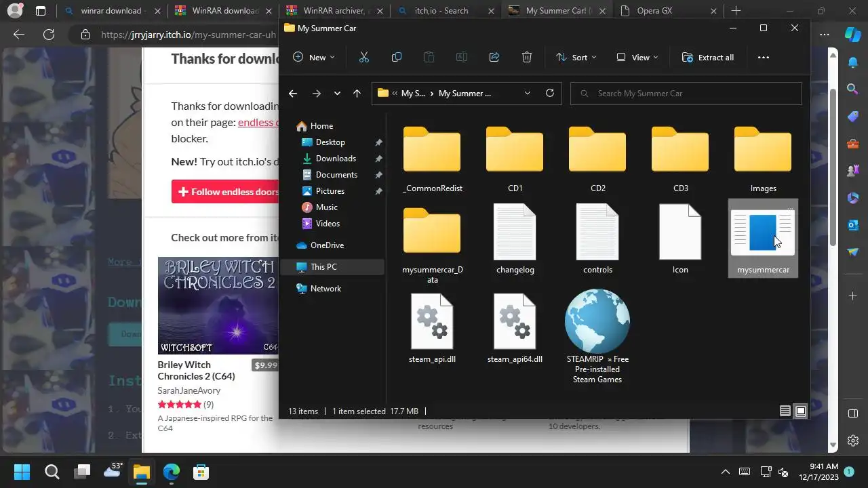
Task: Expand the address bar history dropdown
Action: pyautogui.click(x=527, y=94)
